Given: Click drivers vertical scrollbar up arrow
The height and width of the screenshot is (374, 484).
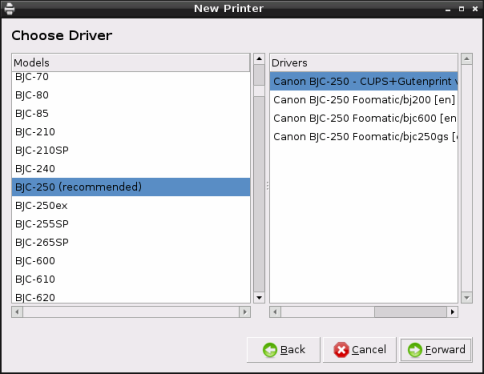Looking at the screenshot, I should point(467,59).
